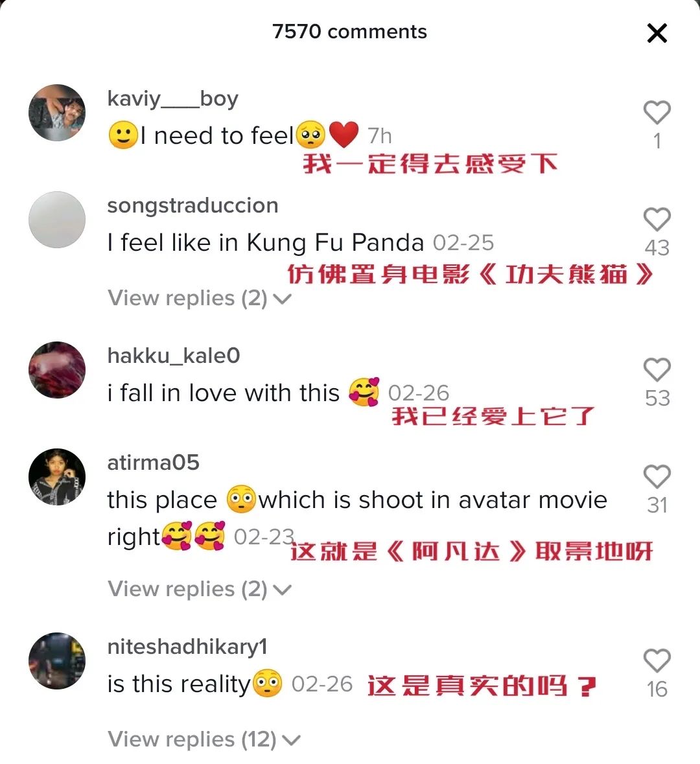Expand the 2 replies under atirma05's comment

click(x=200, y=588)
